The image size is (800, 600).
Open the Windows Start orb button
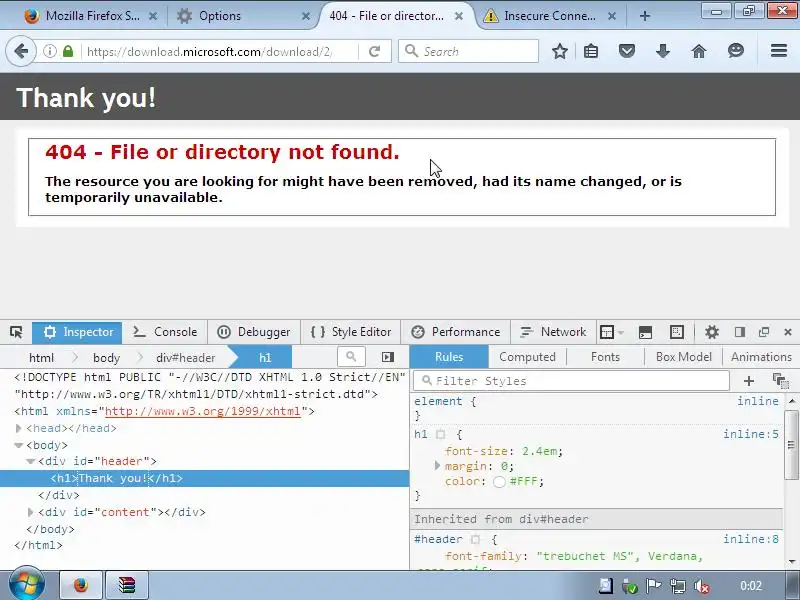[27, 585]
